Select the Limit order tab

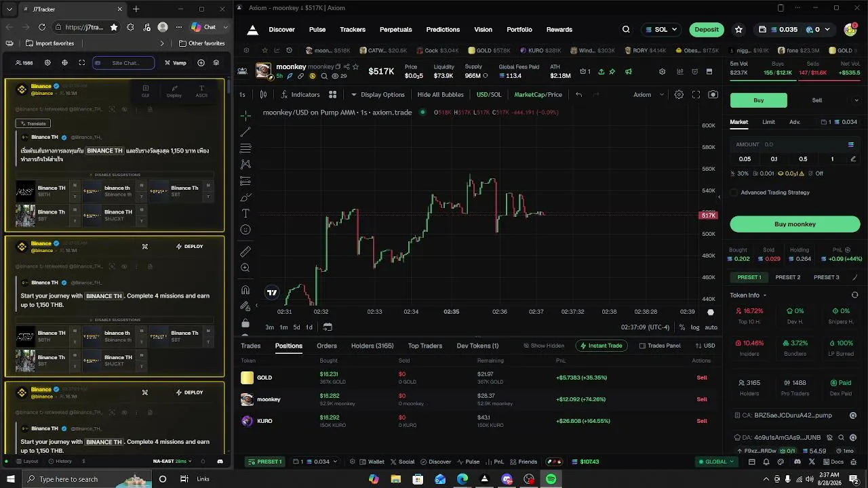click(768, 122)
